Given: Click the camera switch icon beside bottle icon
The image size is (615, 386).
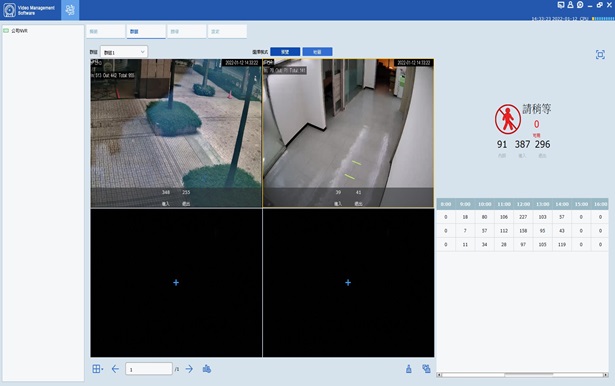Looking at the screenshot, I should 426,369.
